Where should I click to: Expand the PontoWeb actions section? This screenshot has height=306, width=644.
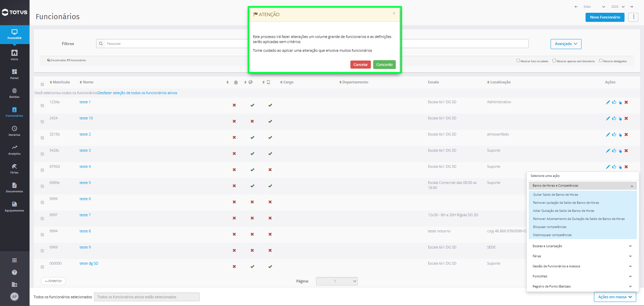(583, 276)
